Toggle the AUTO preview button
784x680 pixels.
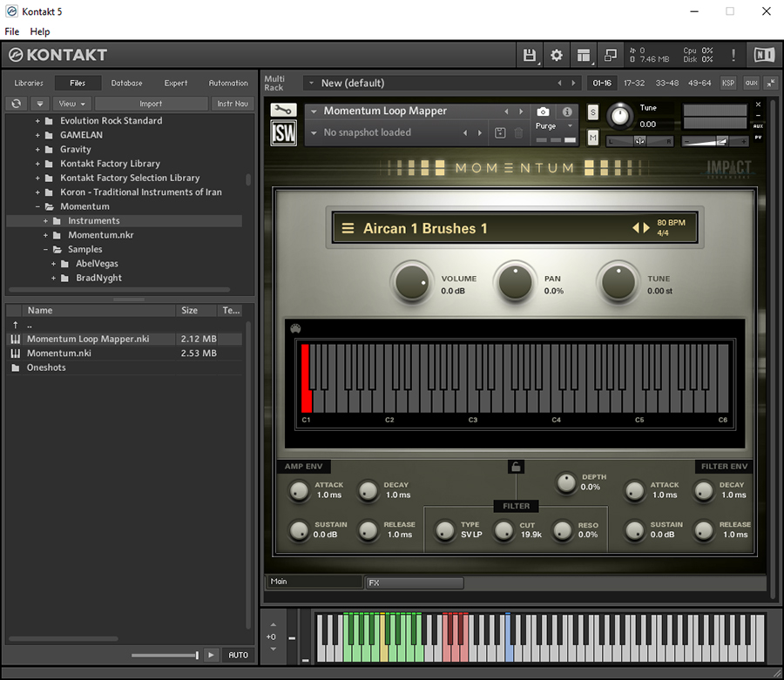tap(238, 655)
